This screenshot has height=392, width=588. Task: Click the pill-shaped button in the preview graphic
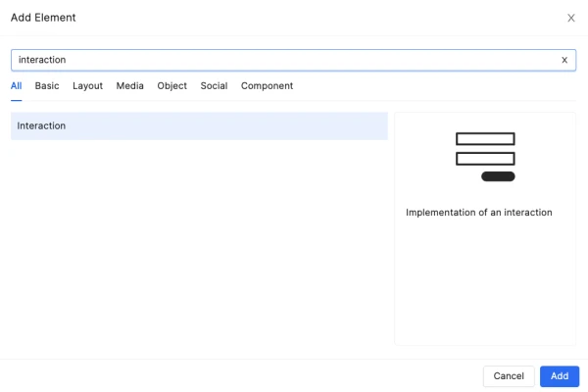click(x=498, y=176)
